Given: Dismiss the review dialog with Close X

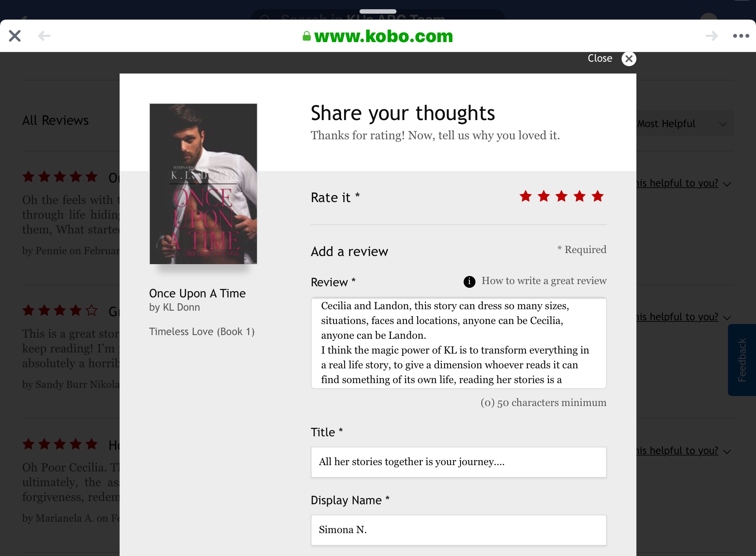Looking at the screenshot, I should pos(629,59).
